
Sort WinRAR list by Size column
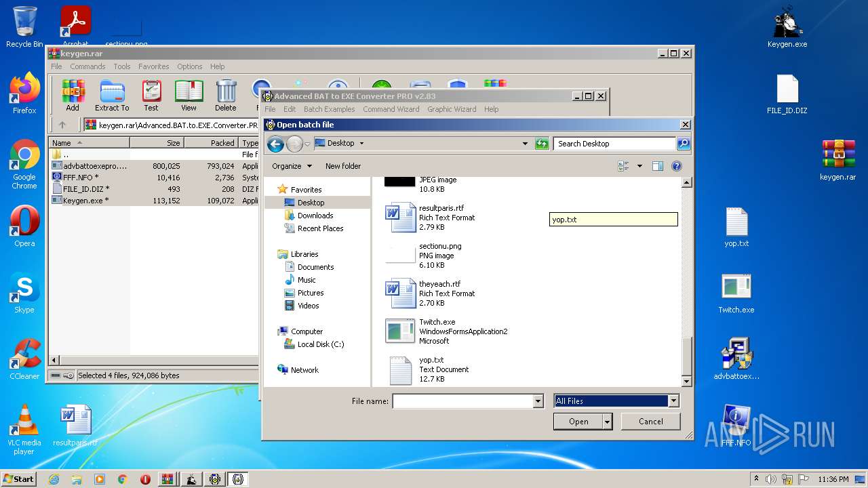[x=157, y=143]
